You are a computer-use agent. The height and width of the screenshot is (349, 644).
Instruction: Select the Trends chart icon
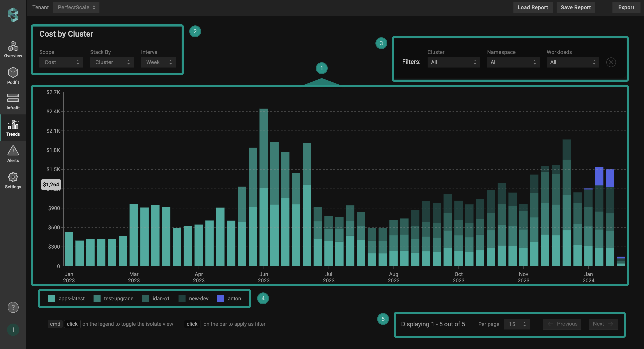(x=13, y=125)
